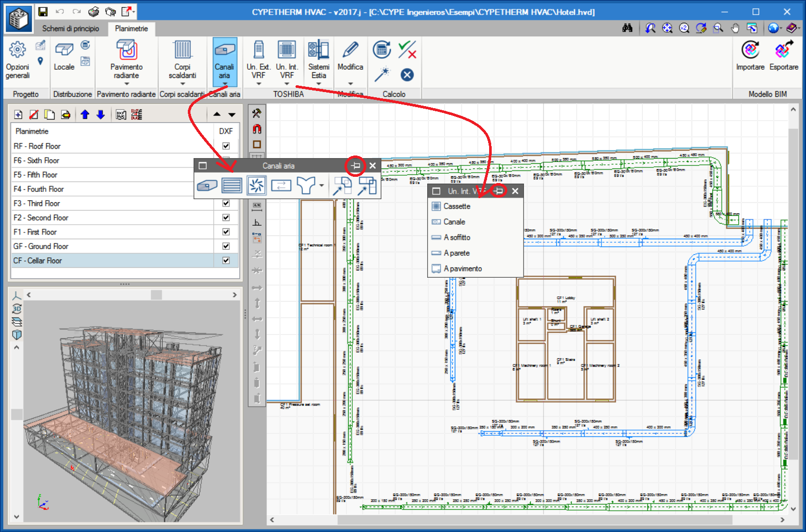Select the Y-branch fitting tool in Canali aria
The width and height of the screenshot is (806, 532).
(306, 185)
